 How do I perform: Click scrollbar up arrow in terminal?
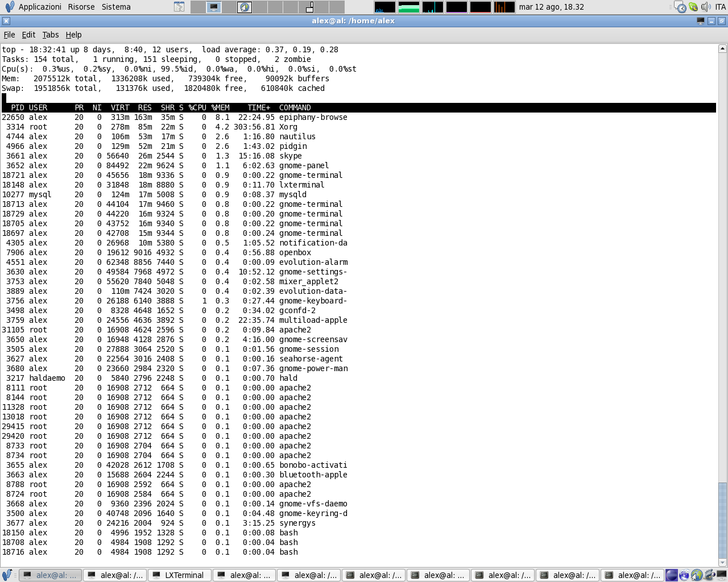tap(722, 49)
